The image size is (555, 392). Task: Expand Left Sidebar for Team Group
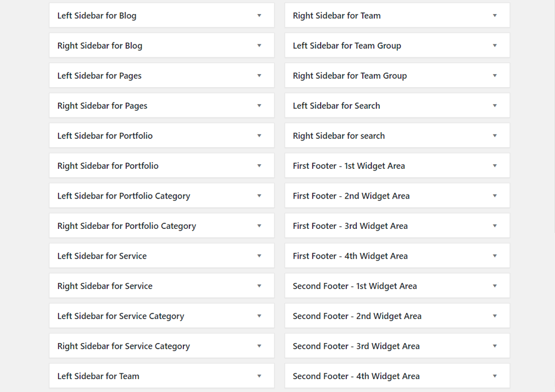pyautogui.click(x=495, y=46)
